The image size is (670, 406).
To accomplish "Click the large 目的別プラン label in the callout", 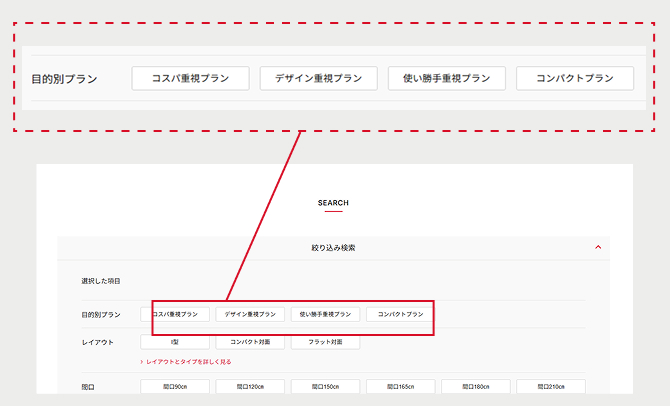I will click(x=65, y=79).
